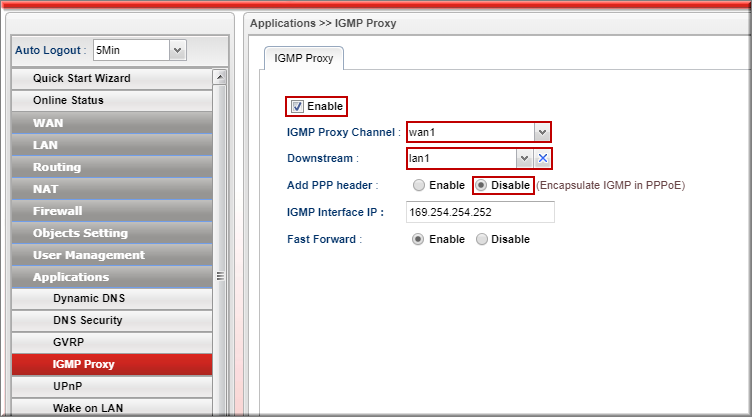
Task: Open the WAN menu section
Action: click(x=110, y=123)
